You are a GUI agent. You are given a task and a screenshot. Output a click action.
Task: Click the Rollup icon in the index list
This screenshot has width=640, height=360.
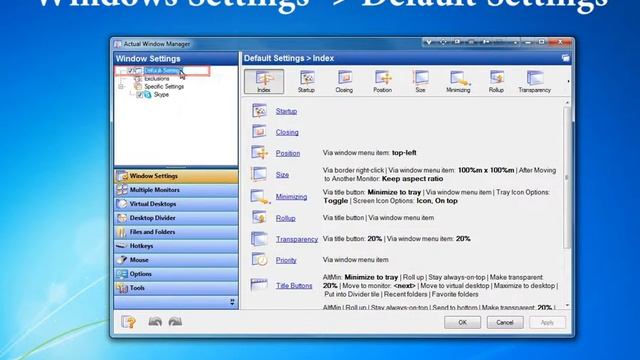click(259, 217)
